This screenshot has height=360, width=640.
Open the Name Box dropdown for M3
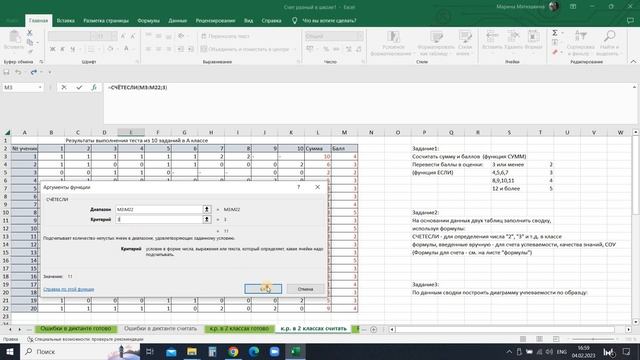(40, 87)
